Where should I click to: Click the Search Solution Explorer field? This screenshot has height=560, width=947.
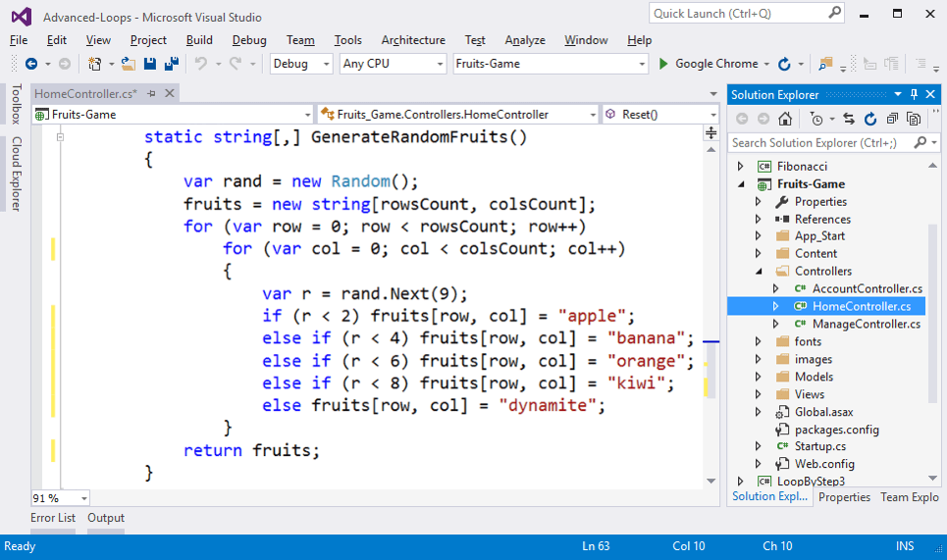click(x=833, y=142)
